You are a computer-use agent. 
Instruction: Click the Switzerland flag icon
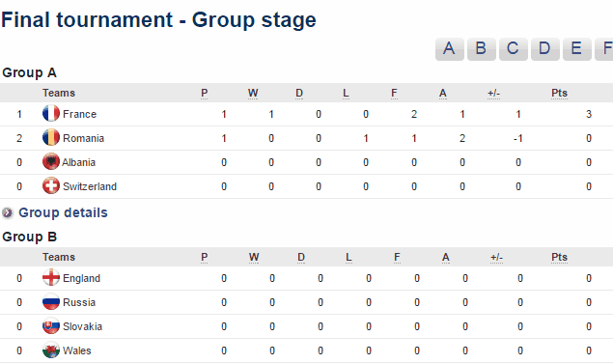51,186
